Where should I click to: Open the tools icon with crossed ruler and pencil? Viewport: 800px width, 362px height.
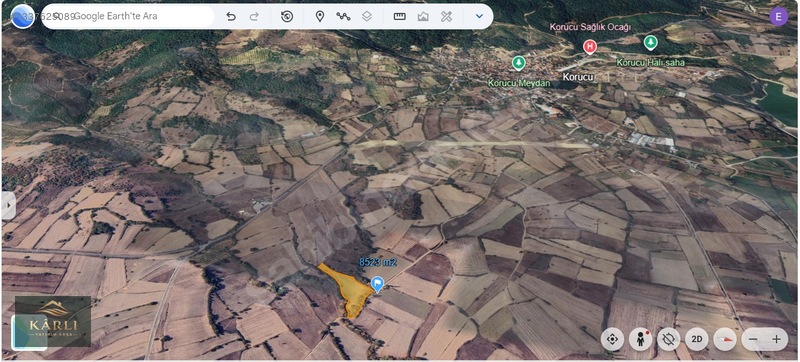click(x=446, y=16)
